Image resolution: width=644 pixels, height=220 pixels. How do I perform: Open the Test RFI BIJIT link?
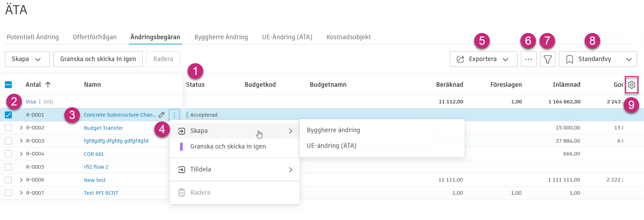pos(101,193)
